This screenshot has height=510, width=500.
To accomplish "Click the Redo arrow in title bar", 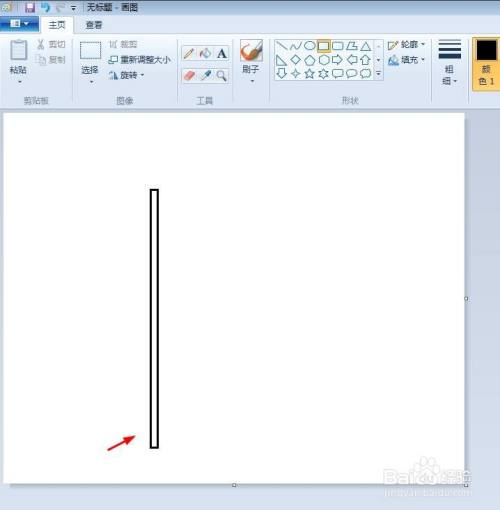I will [60, 7].
